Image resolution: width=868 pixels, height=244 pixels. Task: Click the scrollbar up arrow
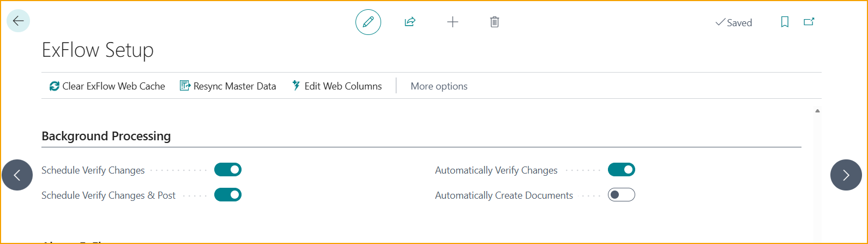(817, 111)
